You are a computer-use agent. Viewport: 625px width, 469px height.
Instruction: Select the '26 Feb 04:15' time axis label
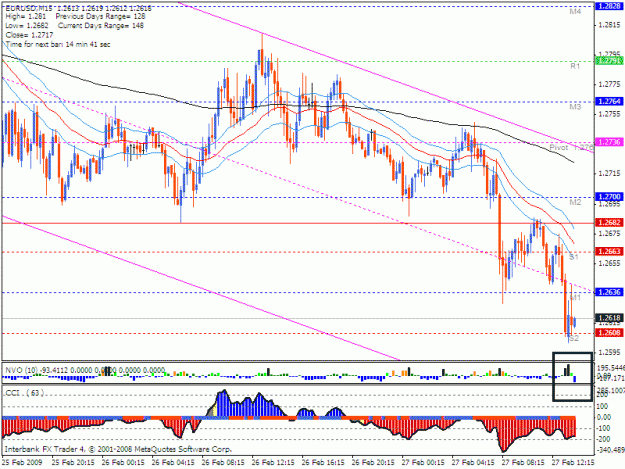coord(173,463)
